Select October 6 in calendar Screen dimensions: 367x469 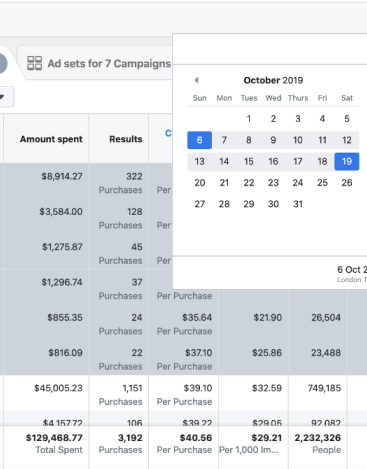point(199,140)
